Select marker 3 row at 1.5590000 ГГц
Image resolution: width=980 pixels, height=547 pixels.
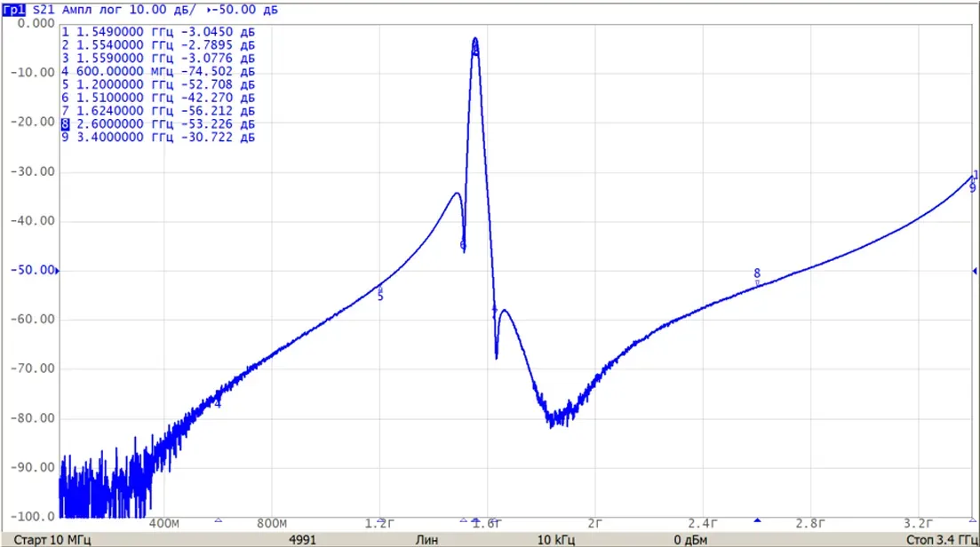coord(158,58)
